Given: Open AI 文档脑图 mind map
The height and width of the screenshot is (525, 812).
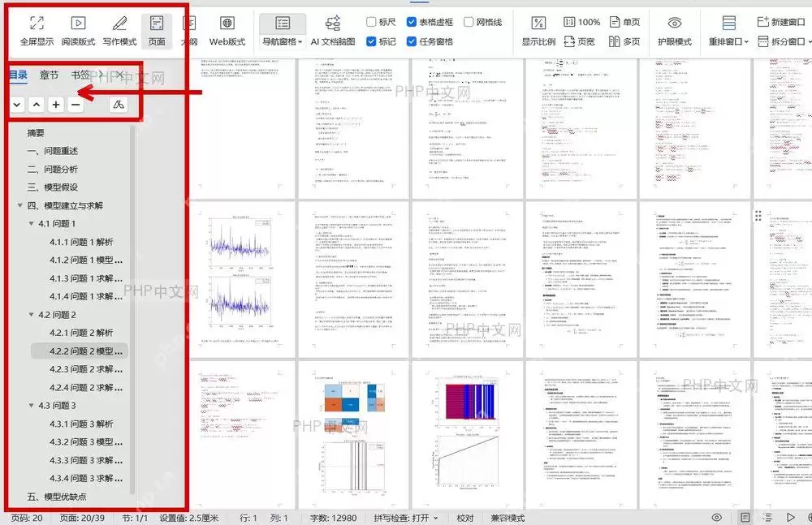Looking at the screenshot, I should click(x=332, y=31).
